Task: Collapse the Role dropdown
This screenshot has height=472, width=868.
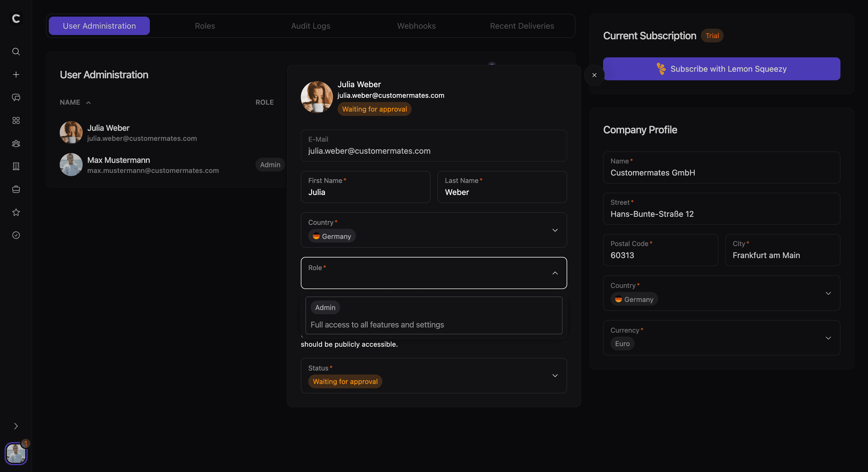Action: pyautogui.click(x=555, y=273)
